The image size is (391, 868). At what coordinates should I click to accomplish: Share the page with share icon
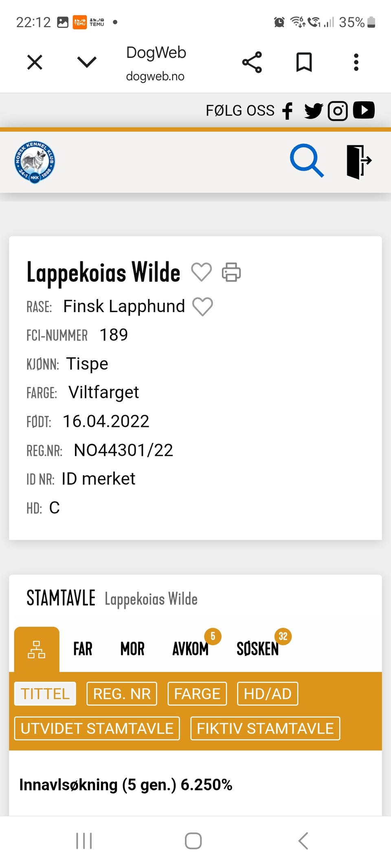pyautogui.click(x=252, y=62)
